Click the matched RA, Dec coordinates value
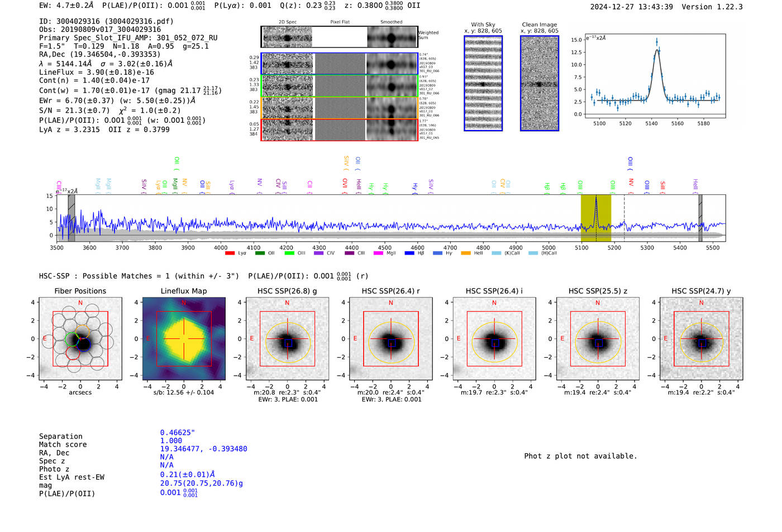 pos(203,449)
